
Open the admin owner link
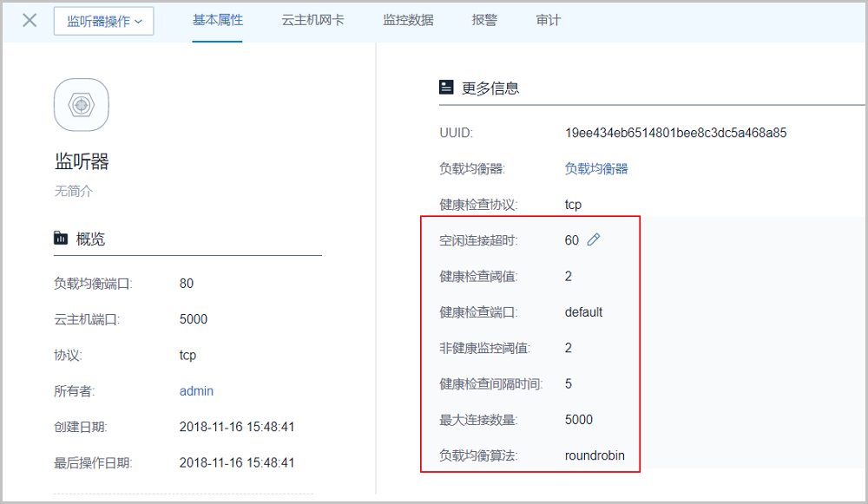196,391
